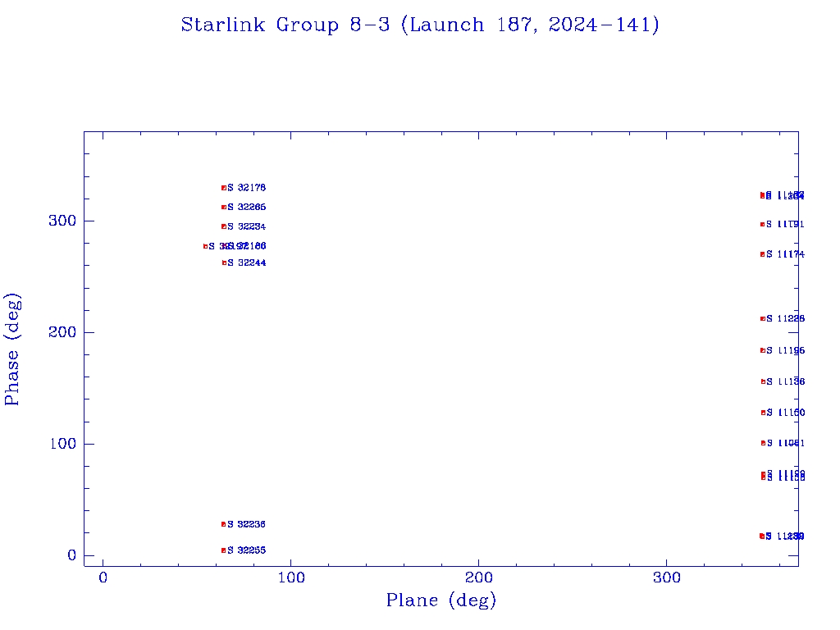Click the "S 32236" data label
The image size is (840, 630).
246,524
